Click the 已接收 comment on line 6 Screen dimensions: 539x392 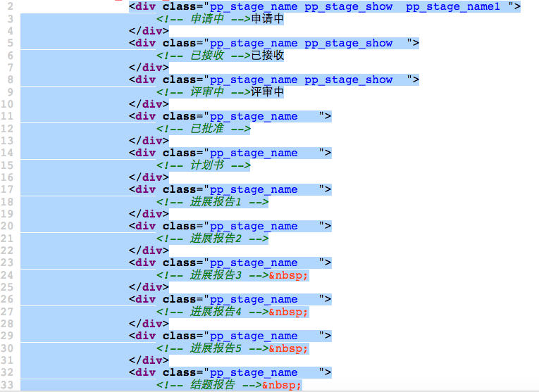(204, 56)
